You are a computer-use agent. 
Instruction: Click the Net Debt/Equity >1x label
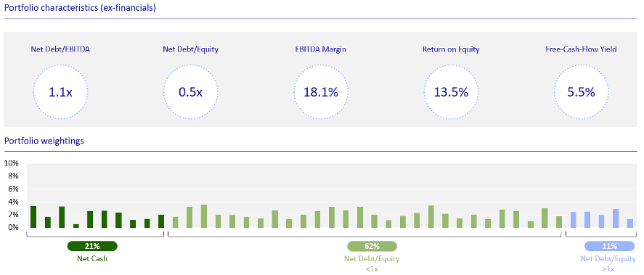pos(608,264)
